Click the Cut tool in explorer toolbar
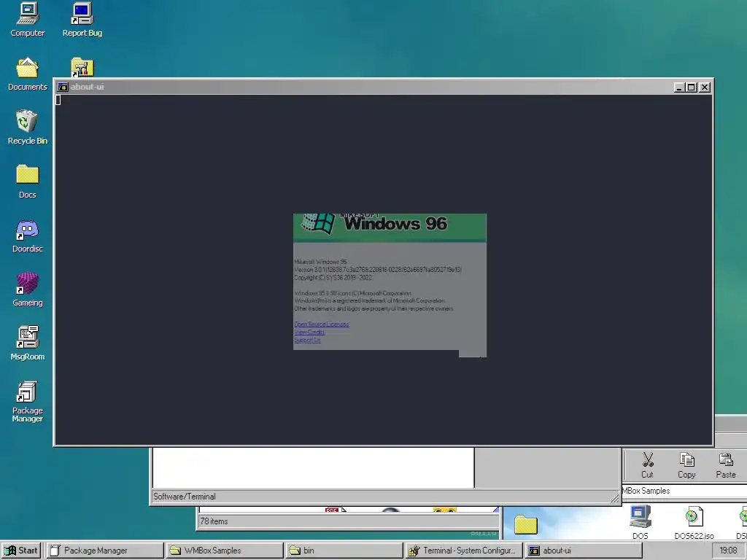 click(647, 465)
